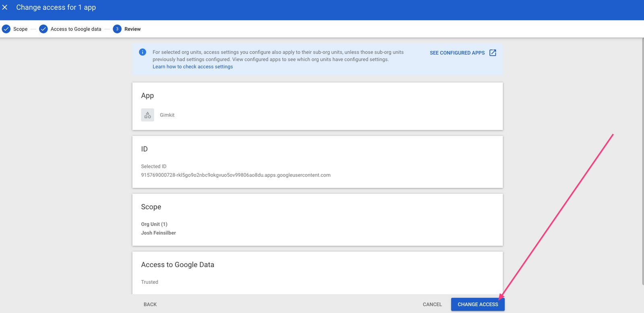Select the Review step label

[x=132, y=29]
